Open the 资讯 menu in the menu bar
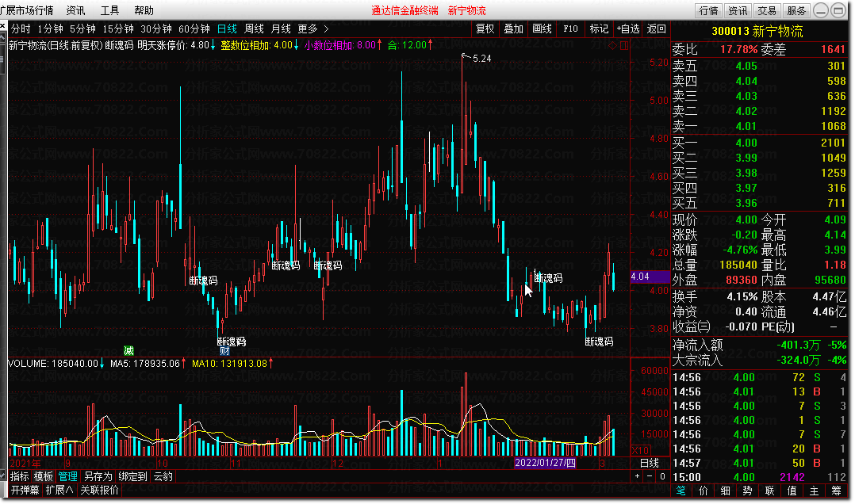855x504 pixels. [75, 10]
